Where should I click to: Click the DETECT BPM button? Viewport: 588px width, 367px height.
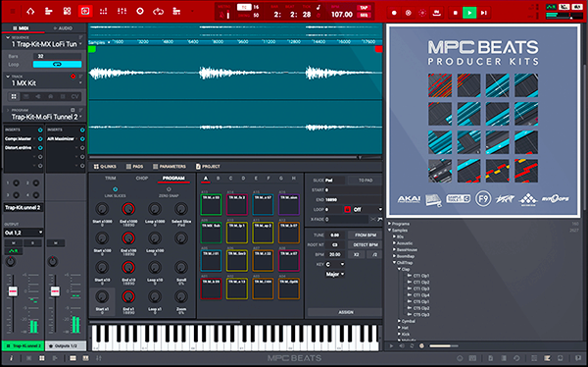click(x=366, y=245)
